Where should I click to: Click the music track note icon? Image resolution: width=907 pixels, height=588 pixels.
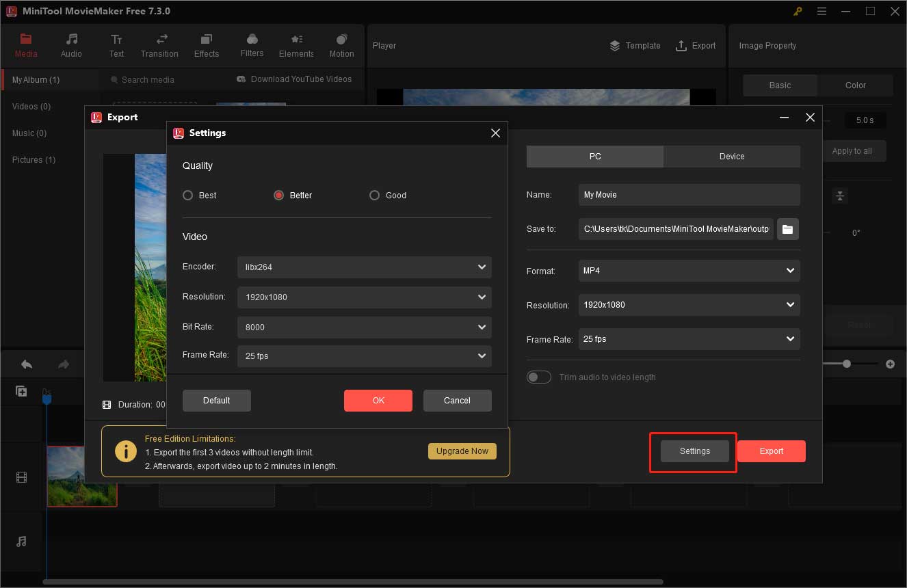point(21,541)
